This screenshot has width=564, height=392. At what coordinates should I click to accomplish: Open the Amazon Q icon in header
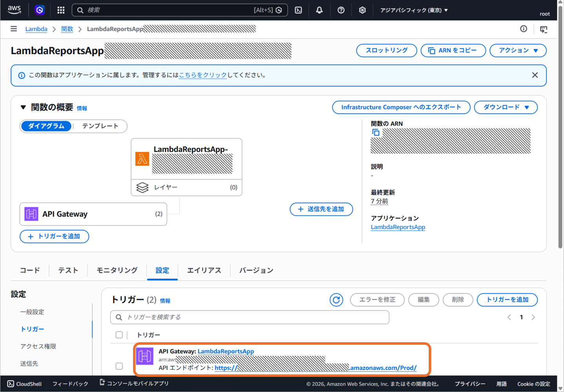[40, 10]
